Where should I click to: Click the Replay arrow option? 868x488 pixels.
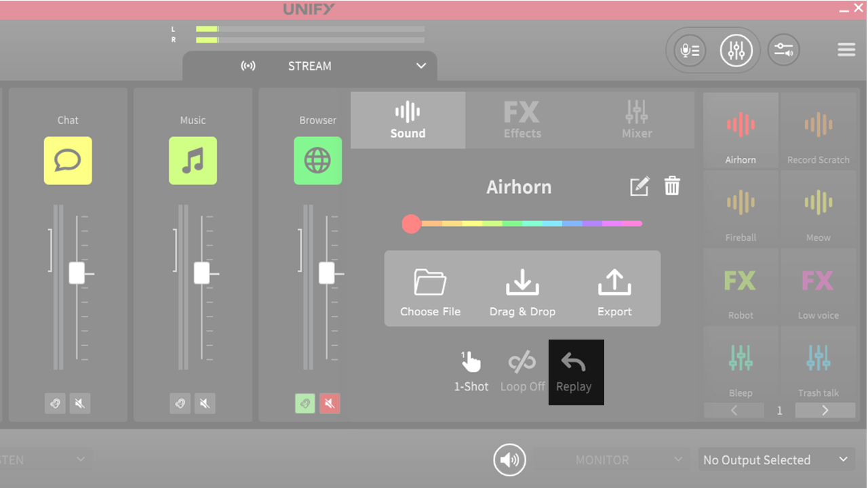pyautogui.click(x=574, y=372)
